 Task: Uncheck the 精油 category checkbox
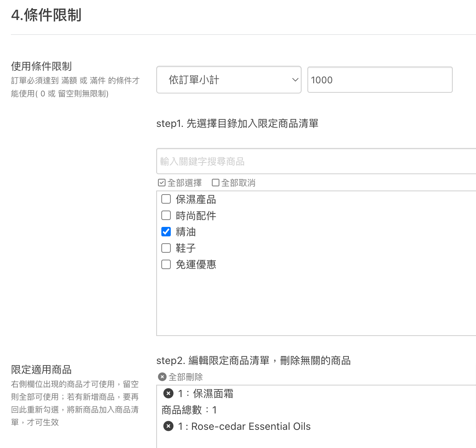[166, 232]
